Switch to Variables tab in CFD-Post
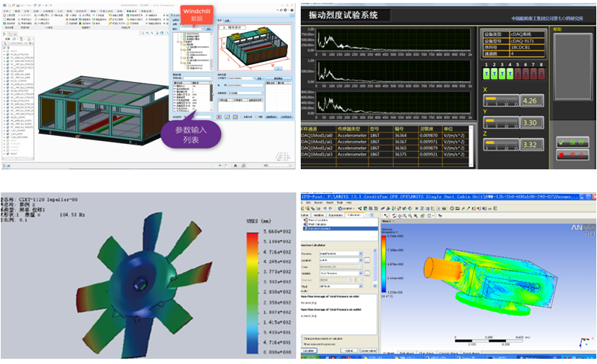This screenshot has height=364, width=597. click(x=319, y=215)
